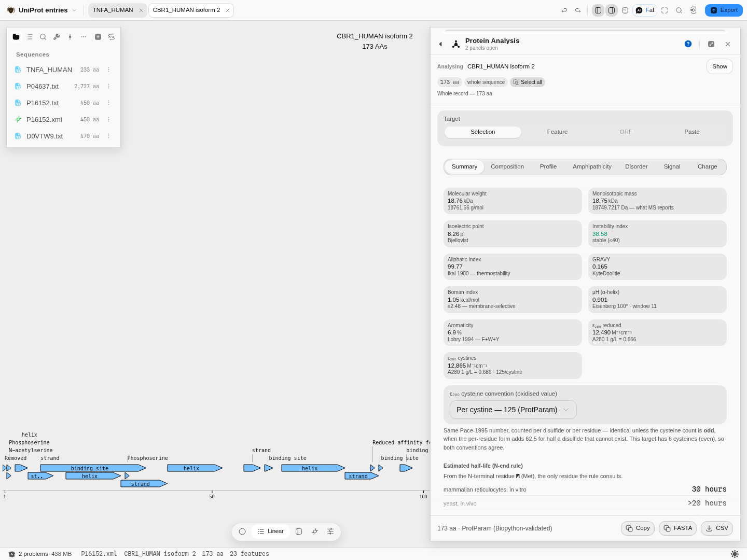This screenshot has height=560, width=747.
Task: Toggle the split view icon in bottom bar
Action: click(299, 531)
